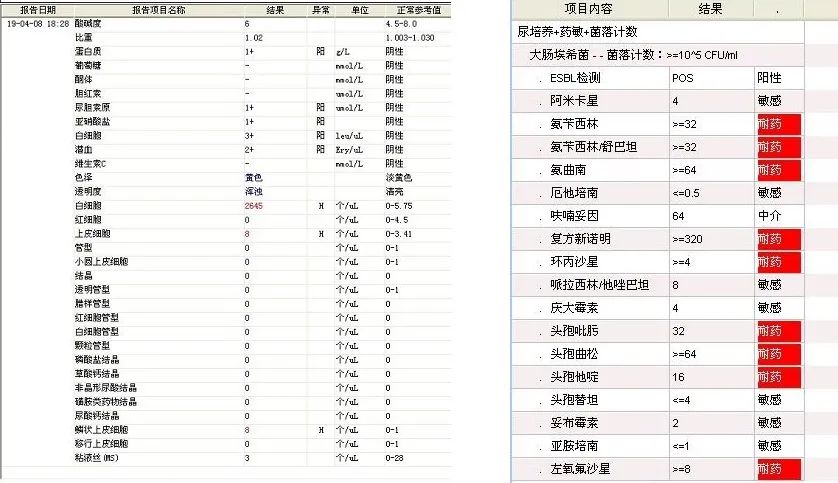Screen dimensions: 838x483
Task: Select the 氨苄西林/舒巴坦 antibiotic name
Action: [x=594, y=147]
